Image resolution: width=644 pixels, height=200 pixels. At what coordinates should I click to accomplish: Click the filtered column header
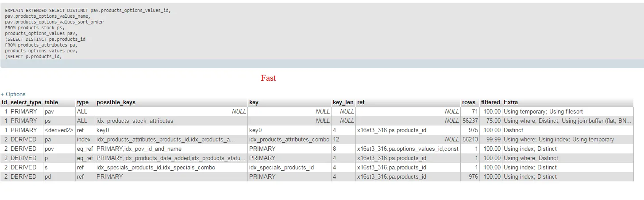click(490, 102)
